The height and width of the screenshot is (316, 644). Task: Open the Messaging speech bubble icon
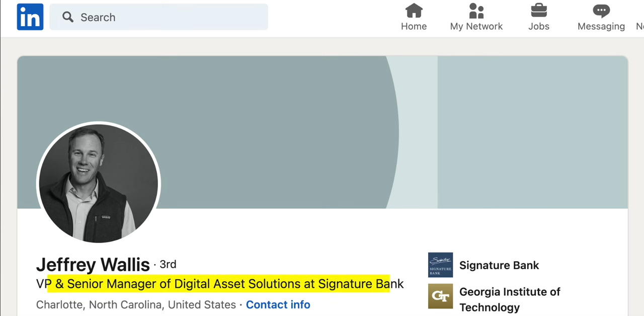point(601,11)
